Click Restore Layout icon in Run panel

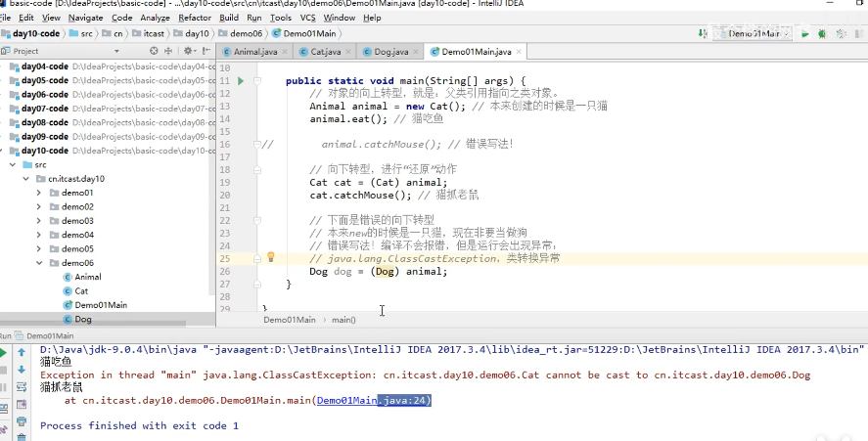click(3, 409)
